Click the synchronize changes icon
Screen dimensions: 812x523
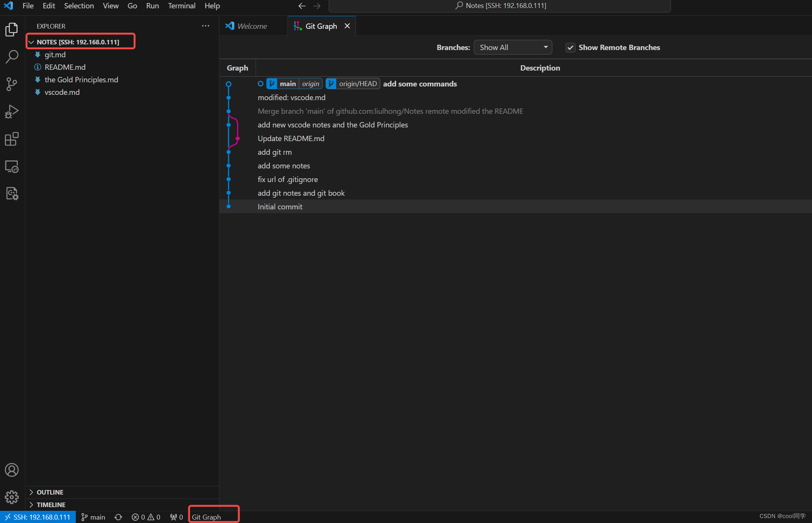[x=118, y=517]
